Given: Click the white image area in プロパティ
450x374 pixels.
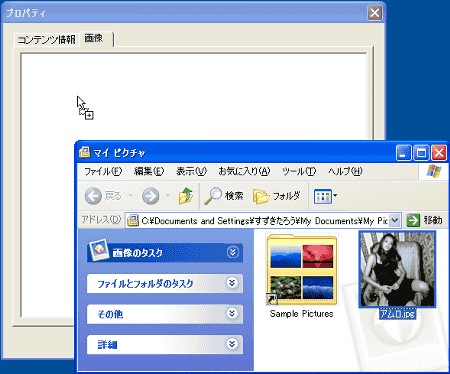Looking at the screenshot, I should click(x=193, y=97).
